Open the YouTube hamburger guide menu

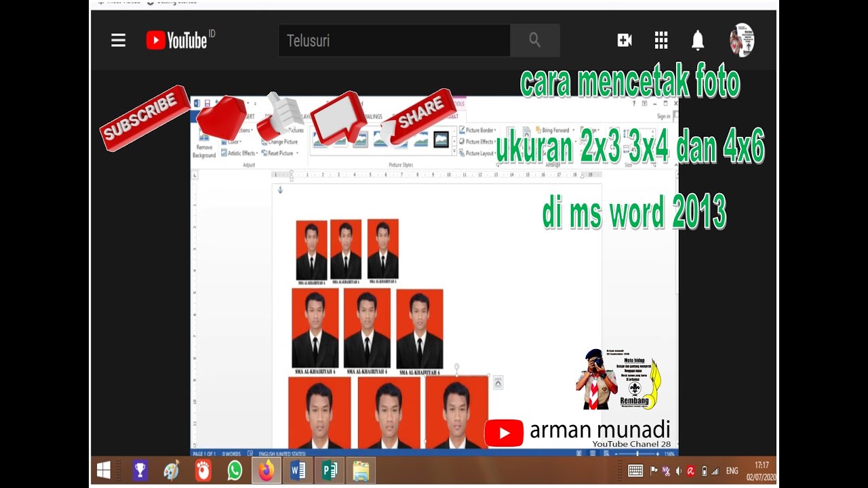(119, 41)
